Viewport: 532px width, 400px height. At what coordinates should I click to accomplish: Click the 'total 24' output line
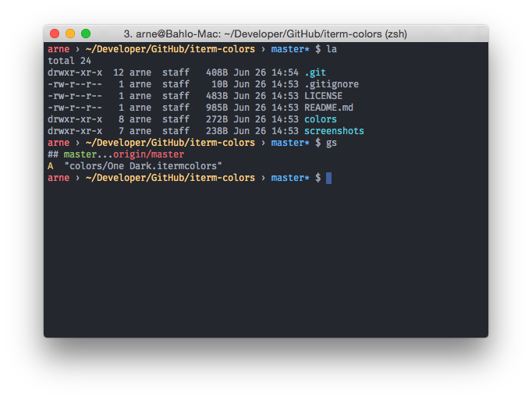pyautogui.click(x=69, y=61)
